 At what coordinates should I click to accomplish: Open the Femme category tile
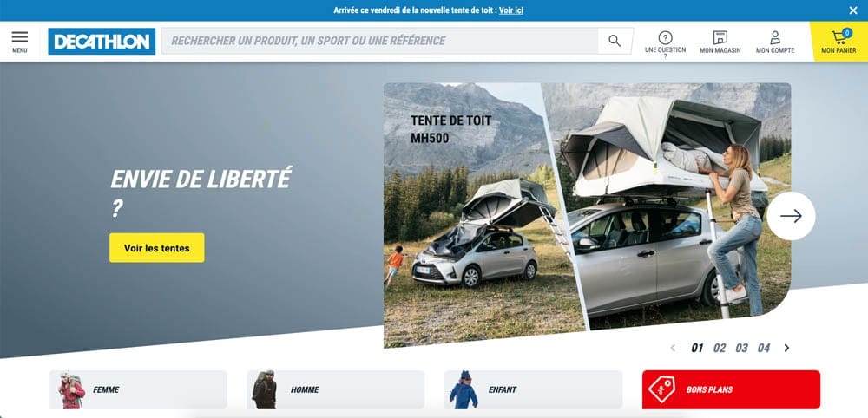138,389
